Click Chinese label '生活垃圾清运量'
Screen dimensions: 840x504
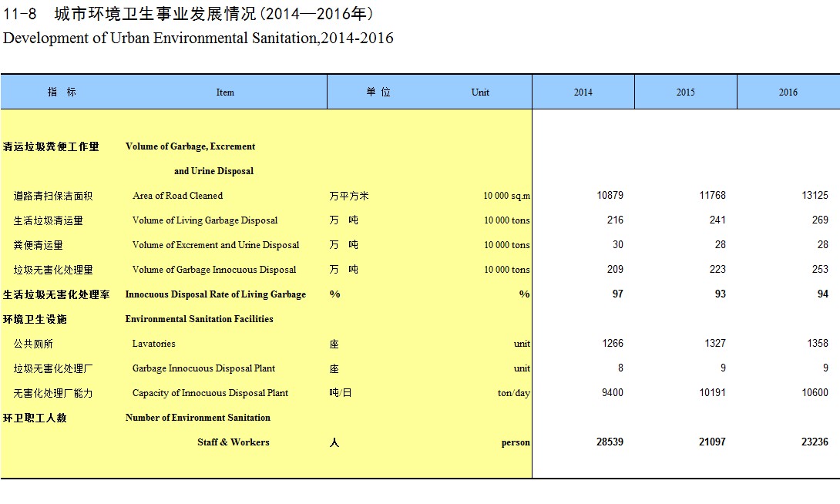(x=49, y=220)
